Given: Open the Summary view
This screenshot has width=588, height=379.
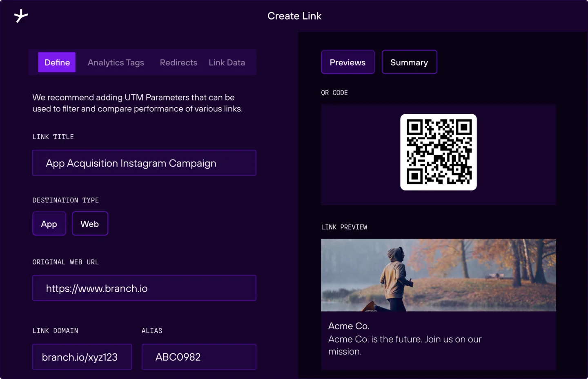Looking at the screenshot, I should [409, 62].
